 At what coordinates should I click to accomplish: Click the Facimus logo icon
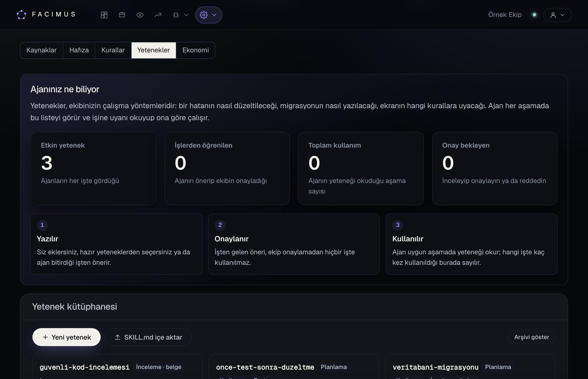coord(21,15)
